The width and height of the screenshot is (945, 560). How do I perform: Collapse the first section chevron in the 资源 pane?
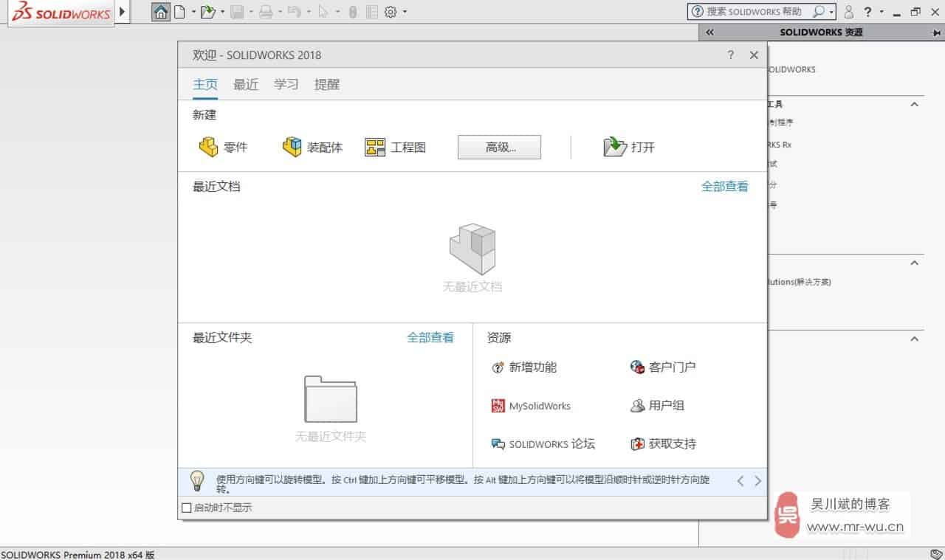[x=914, y=104]
